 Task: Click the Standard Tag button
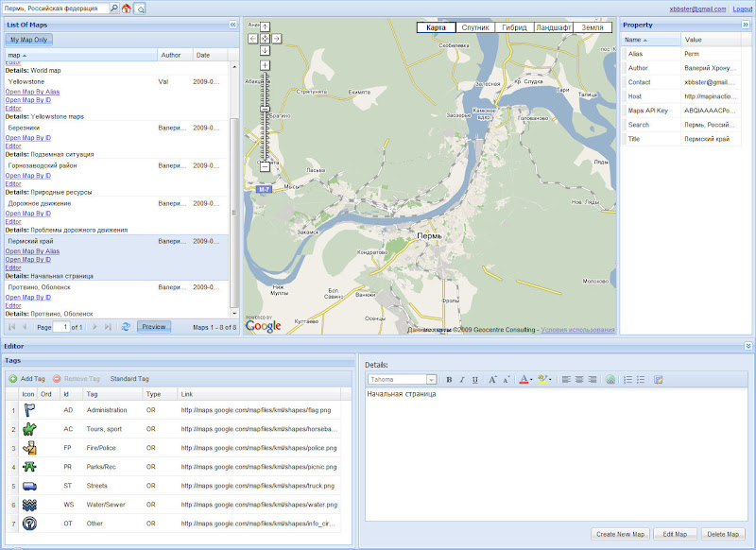[129, 379]
